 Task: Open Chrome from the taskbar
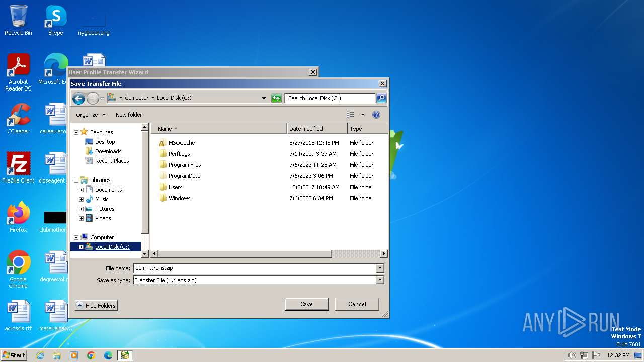point(91,355)
